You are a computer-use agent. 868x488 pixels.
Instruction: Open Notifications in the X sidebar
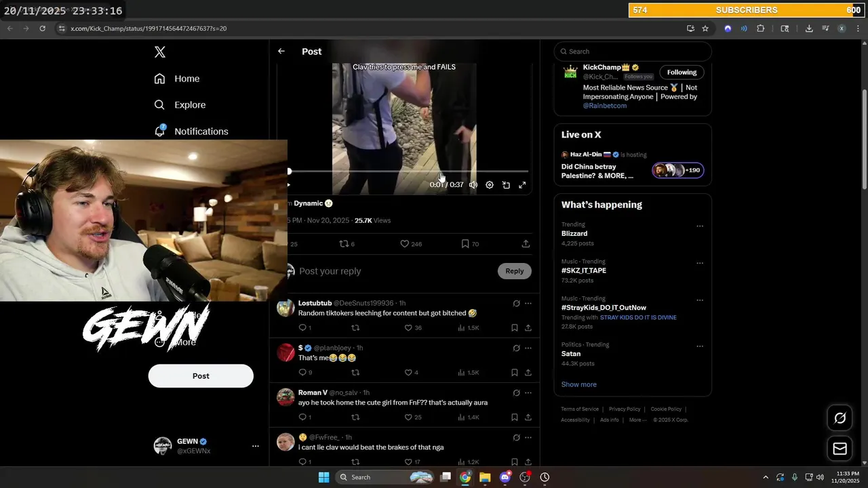[191, 131]
